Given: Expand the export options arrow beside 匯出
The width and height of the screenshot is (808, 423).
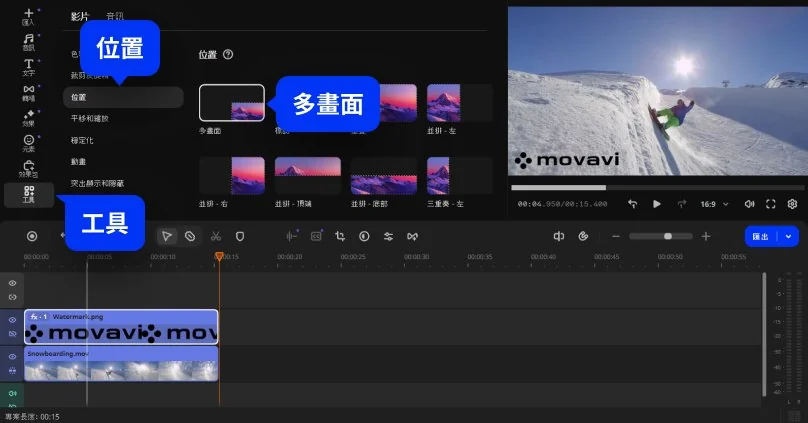Looking at the screenshot, I should (790, 236).
